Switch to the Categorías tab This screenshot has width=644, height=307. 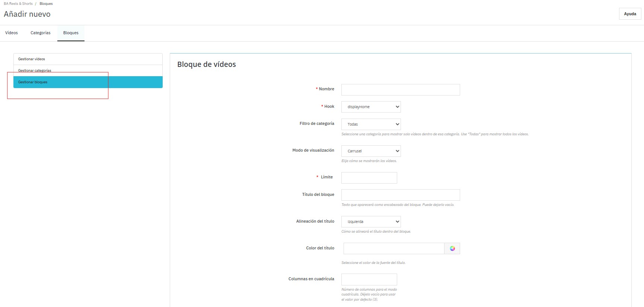point(40,33)
